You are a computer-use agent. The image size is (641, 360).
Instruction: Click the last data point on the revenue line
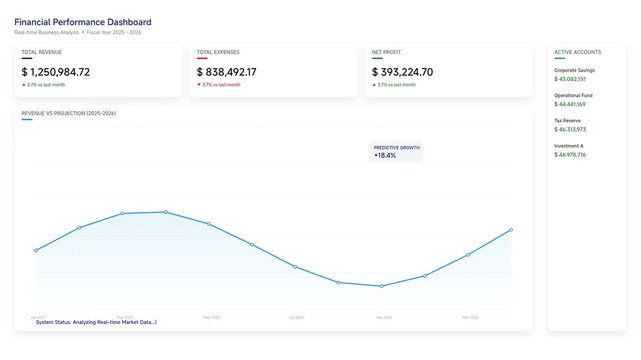(511, 230)
